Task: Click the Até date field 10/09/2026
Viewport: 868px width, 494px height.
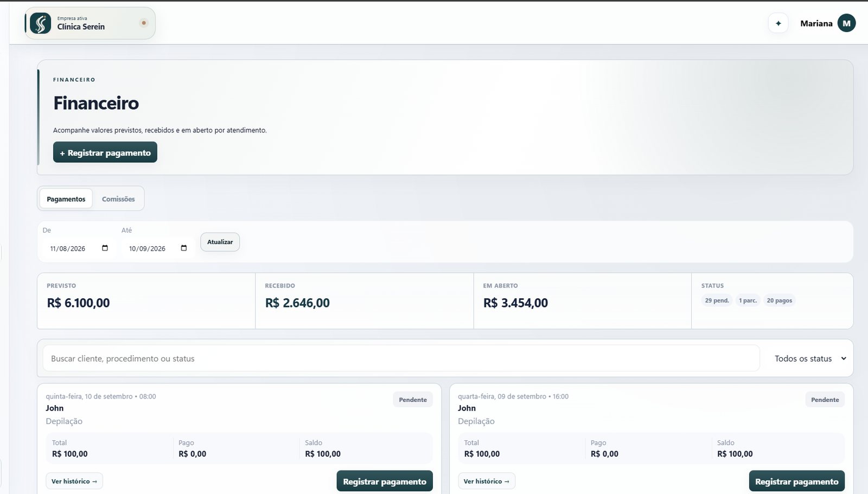Action: [x=157, y=248]
